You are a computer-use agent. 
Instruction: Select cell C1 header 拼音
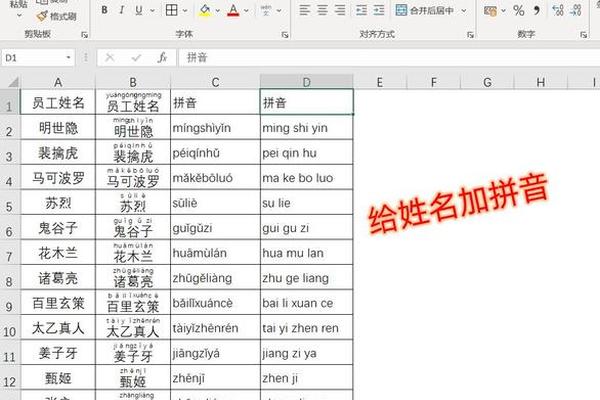tap(215, 102)
